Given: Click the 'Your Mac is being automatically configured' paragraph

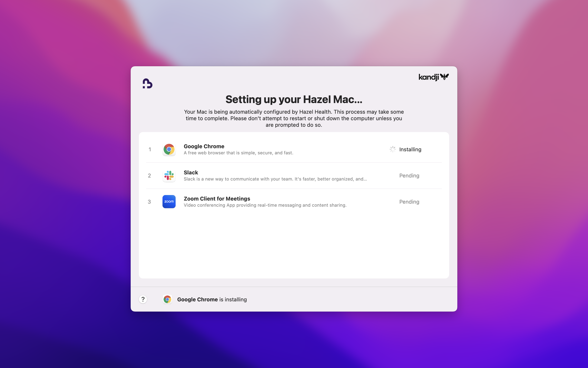Looking at the screenshot, I should click(x=294, y=118).
